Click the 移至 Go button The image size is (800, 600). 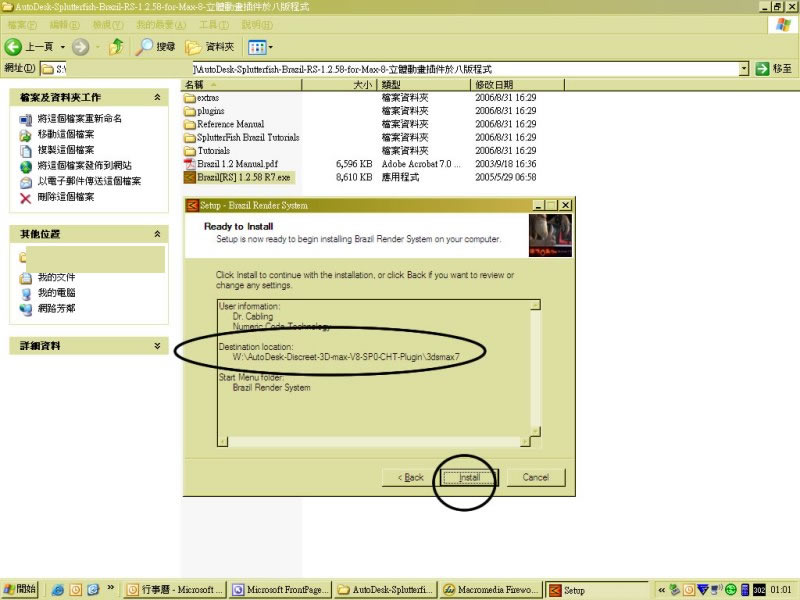(774, 68)
